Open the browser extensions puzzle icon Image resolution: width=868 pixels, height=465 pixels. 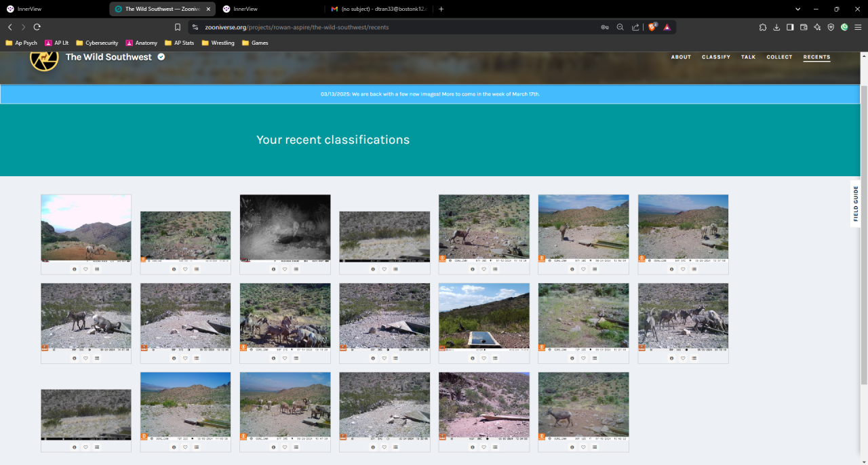[x=763, y=27]
